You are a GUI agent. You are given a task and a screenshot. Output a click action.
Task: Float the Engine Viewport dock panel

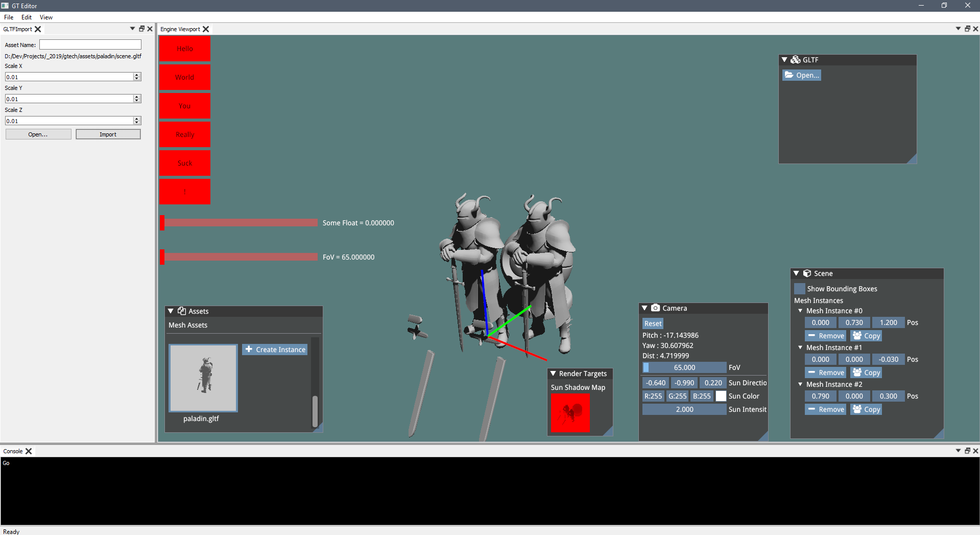[967, 29]
